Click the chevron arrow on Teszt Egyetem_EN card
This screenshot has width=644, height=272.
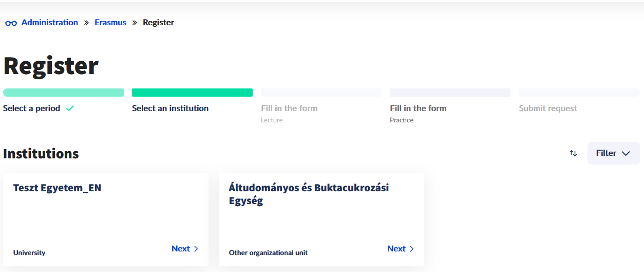pos(196,249)
